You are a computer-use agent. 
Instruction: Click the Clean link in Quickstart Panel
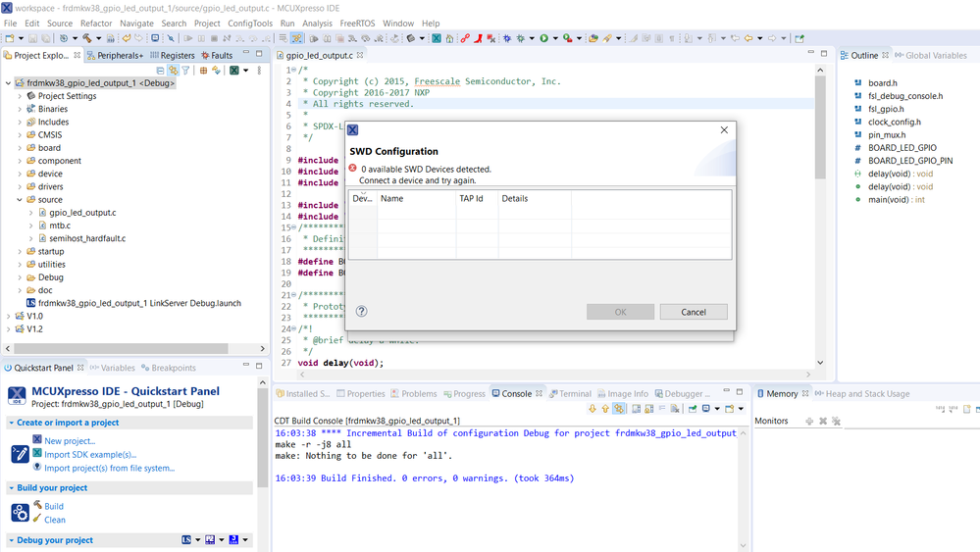[54, 521]
